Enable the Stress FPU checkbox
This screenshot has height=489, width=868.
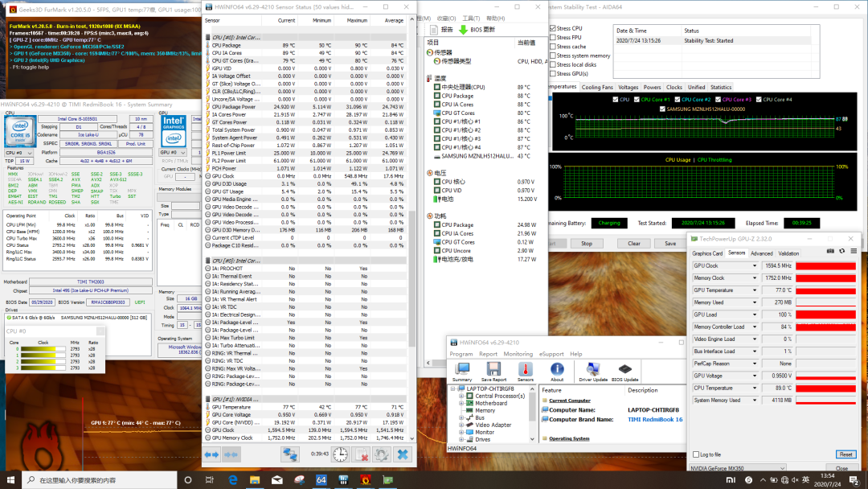click(x=553, y=37)
